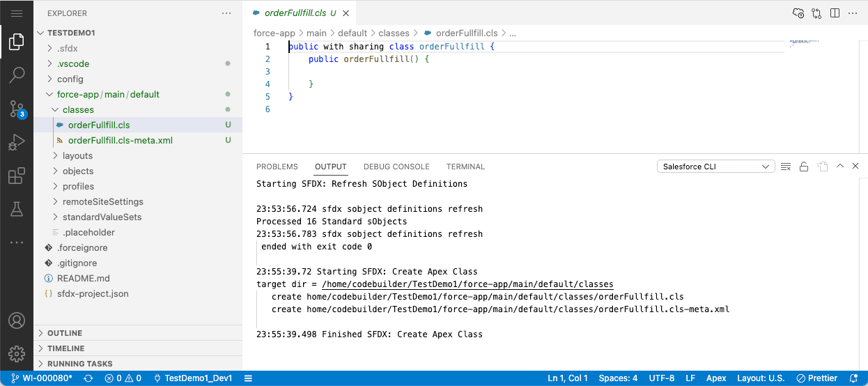This screenshot has width=868, height=386.
Task: Clear the output panel contents
Action: coord(786,167)
